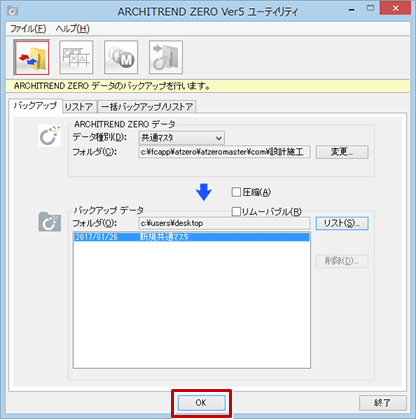Click the 変更 button for source folder
This screenshot has height=420, width=416.
pyautogui.click(x=342, y=152)
